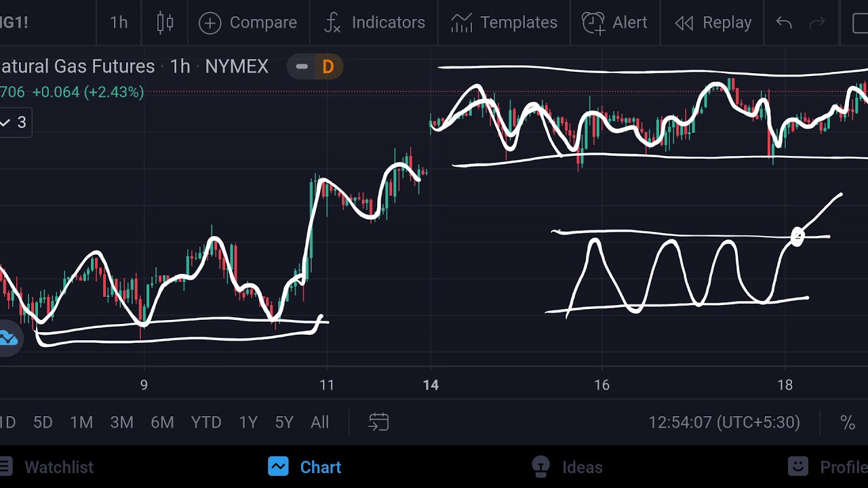Open chart Templates
Screen dimensions: 868x488
[x=504, y=22]
